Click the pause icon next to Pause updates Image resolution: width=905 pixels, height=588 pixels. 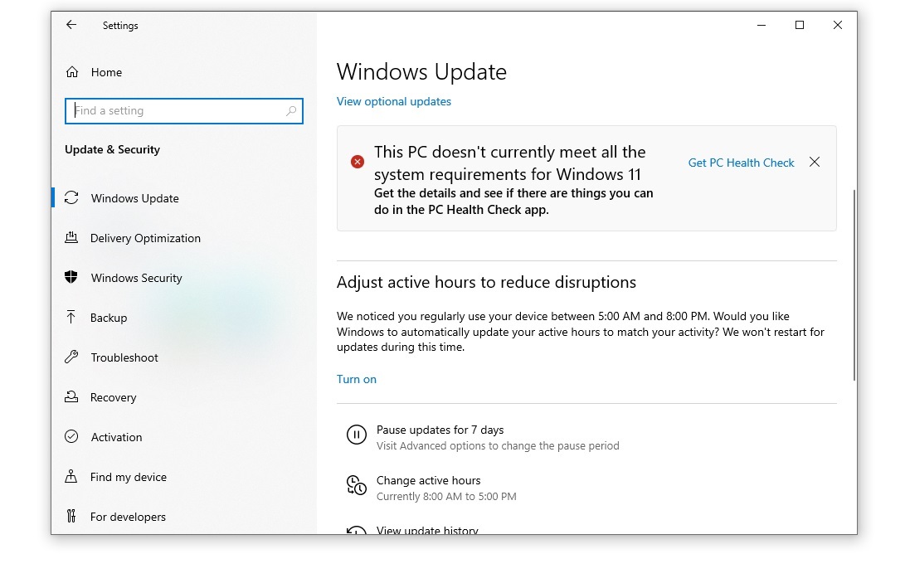point(356,435)
